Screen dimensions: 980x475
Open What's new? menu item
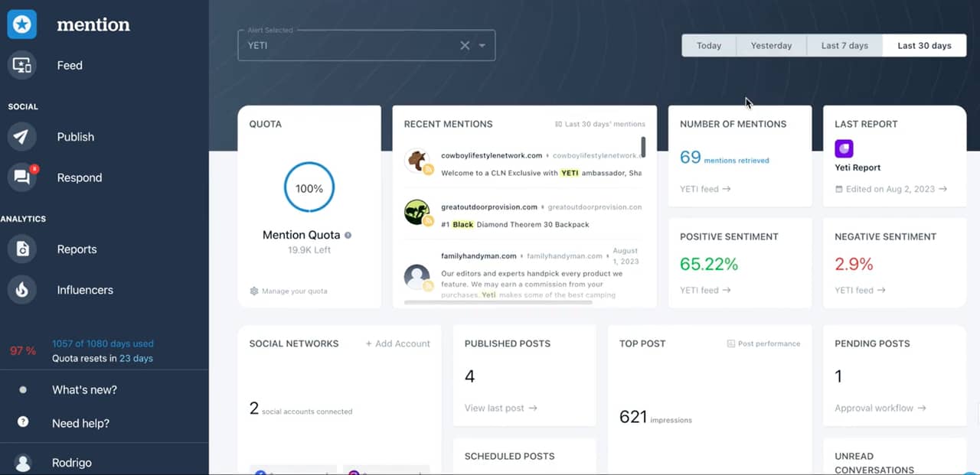pos(84,390)
